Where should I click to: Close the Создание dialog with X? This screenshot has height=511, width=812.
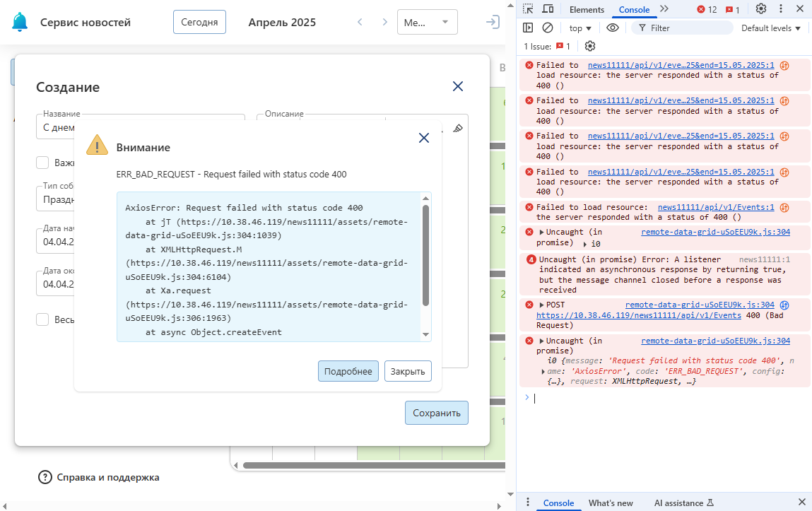(x=458, y=86)
